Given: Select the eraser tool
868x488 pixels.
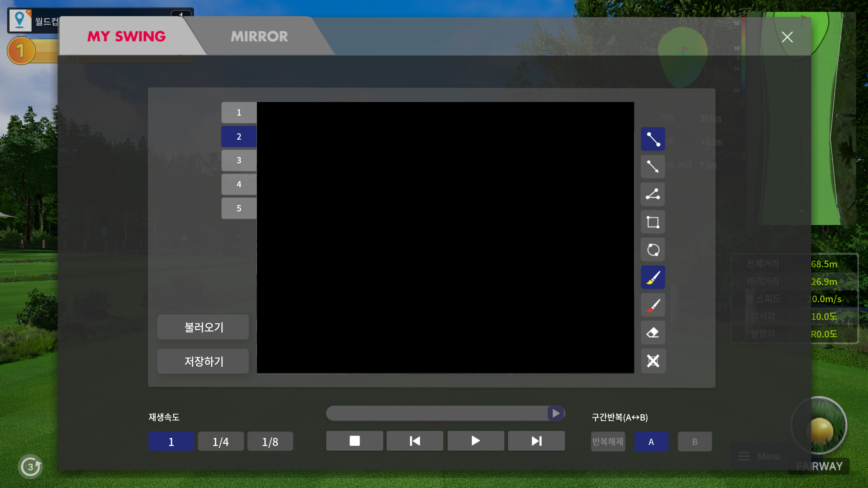Looking at the screenshot, I should (x=653, y=333).
